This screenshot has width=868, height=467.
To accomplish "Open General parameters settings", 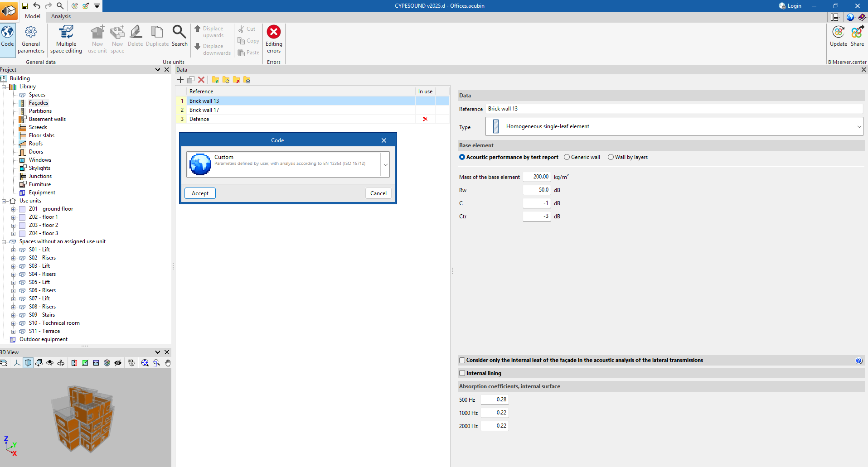I will (x=31, y=39).
